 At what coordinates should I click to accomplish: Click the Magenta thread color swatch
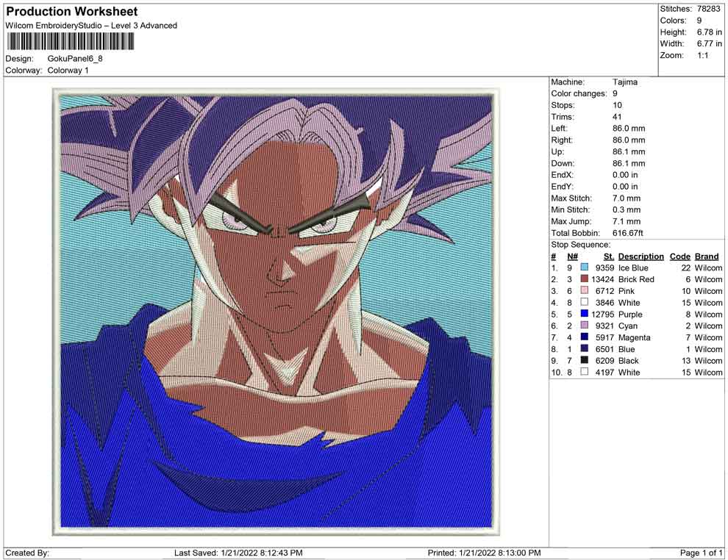(x=584, y=337)
